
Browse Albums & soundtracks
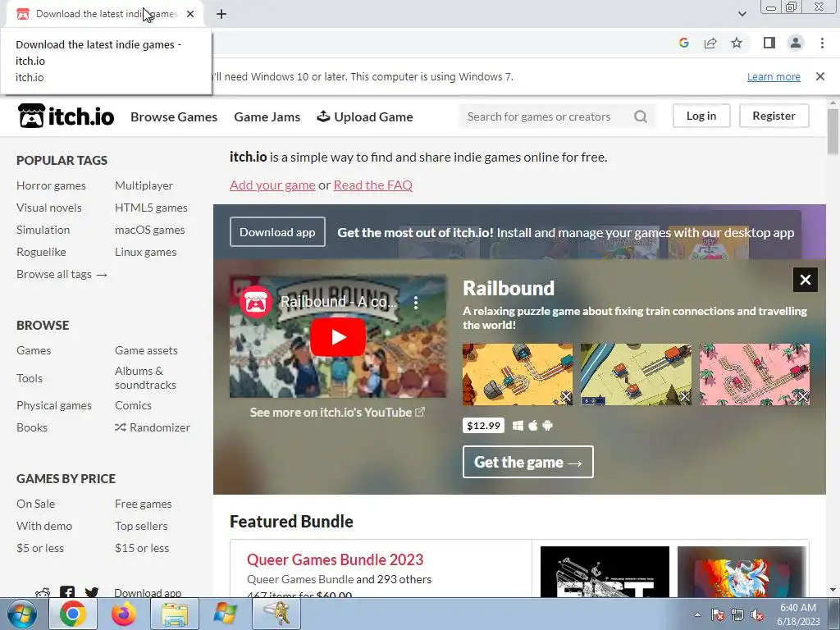145,377
